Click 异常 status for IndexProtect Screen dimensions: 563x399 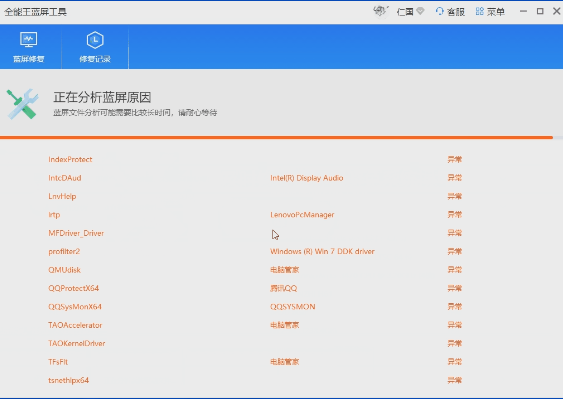pos(455,159)
